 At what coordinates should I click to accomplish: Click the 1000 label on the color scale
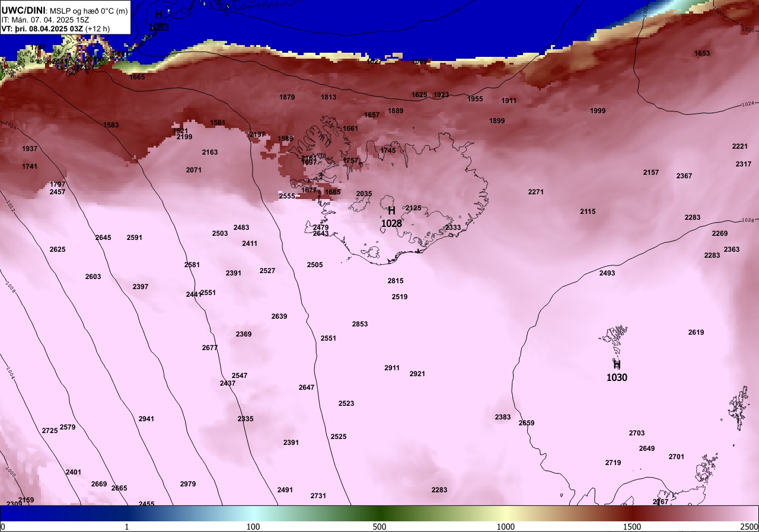[x=506, y=527]
